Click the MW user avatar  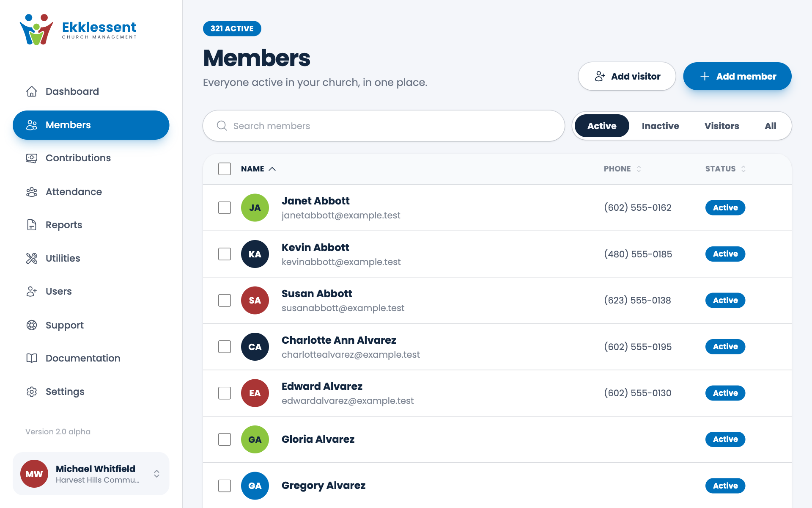[34, 474]
